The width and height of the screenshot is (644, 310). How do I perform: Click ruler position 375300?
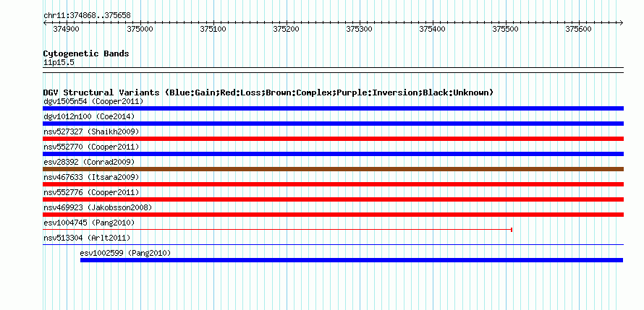coord(360,29)
